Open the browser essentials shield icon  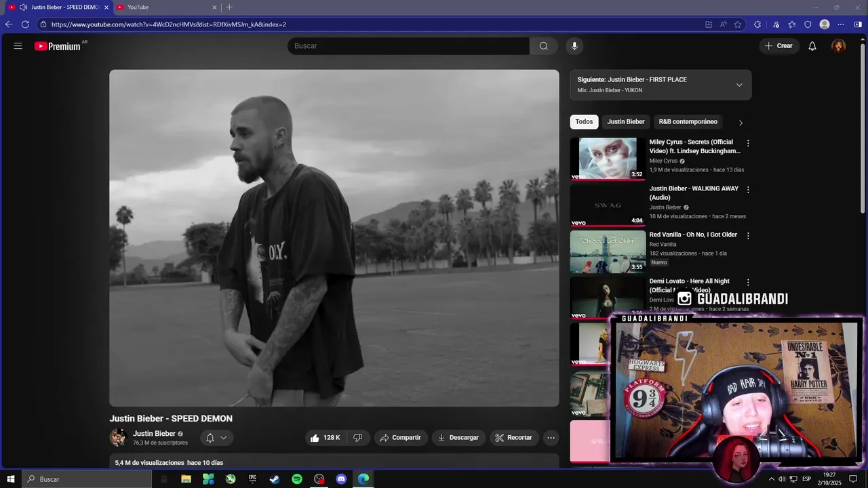[x=808, y=24]
